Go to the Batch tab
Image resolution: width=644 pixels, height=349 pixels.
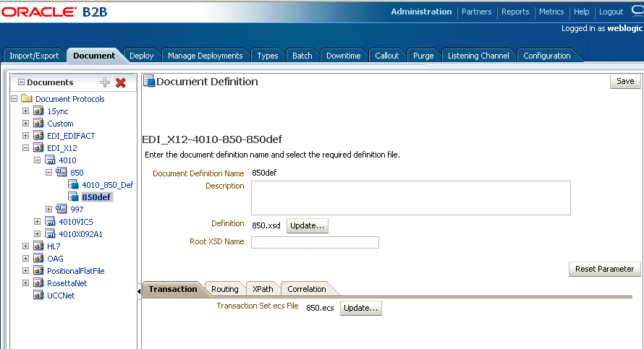pyautogui.click(x=302, y=56)
